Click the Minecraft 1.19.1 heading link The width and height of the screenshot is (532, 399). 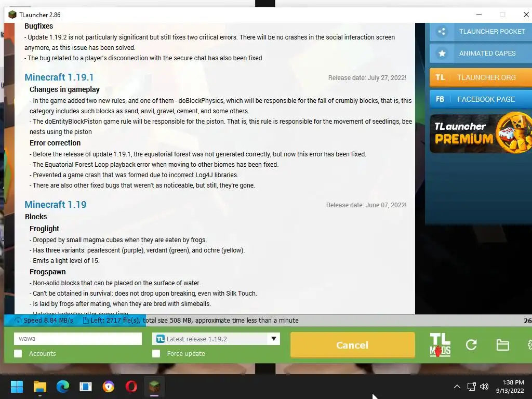[x=59, y=77]
